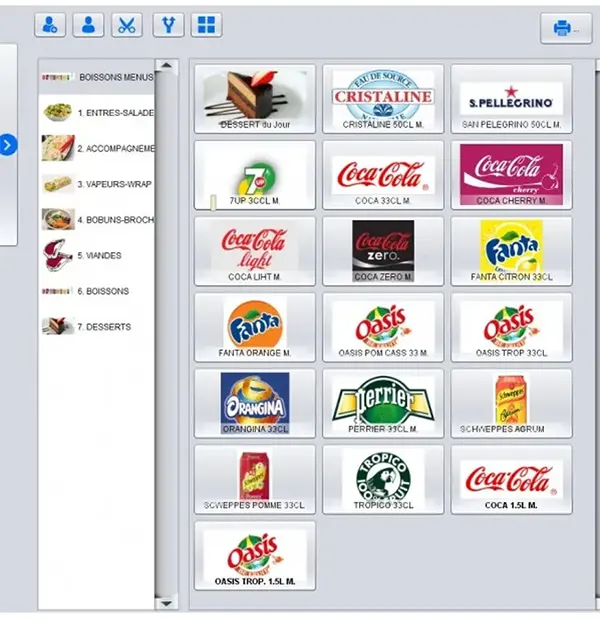Click the scissors split bill icon
Viewport: 600px width, 619px height.
tap(127, 25)
